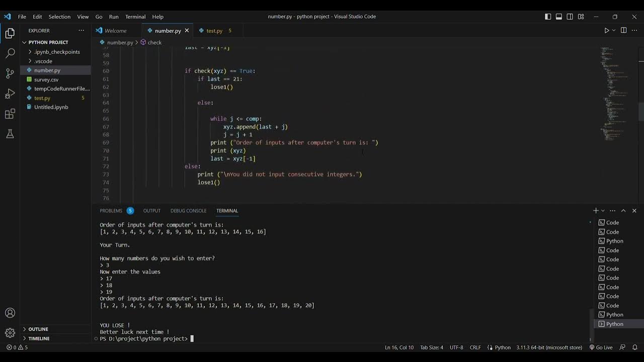Select 3.11.3 64-bit Python interpreter

pyautogui.click(x=549, y=347)
